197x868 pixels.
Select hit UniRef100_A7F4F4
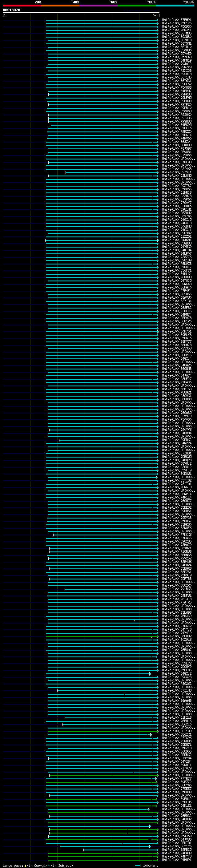tap(176, 291)
